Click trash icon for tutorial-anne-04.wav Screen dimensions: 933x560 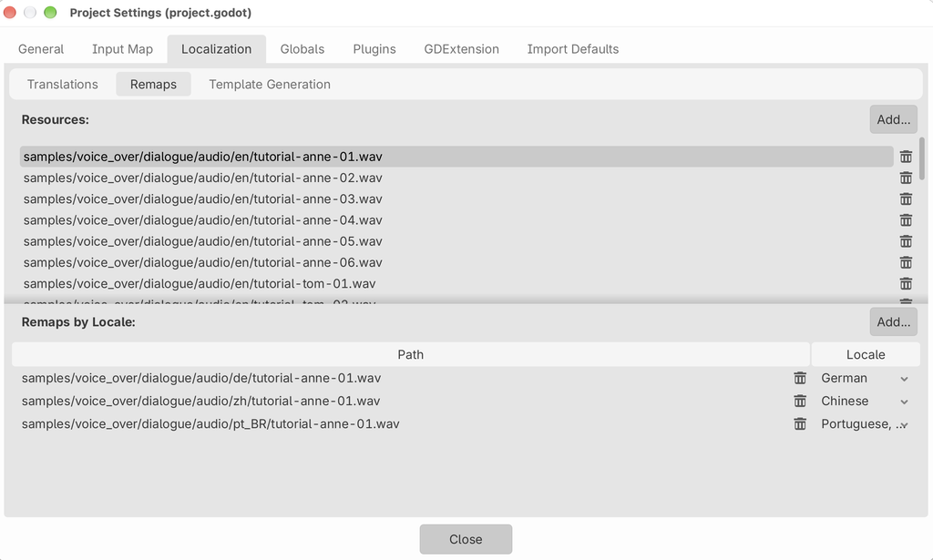pyautogui.click(x=906, y=220)
